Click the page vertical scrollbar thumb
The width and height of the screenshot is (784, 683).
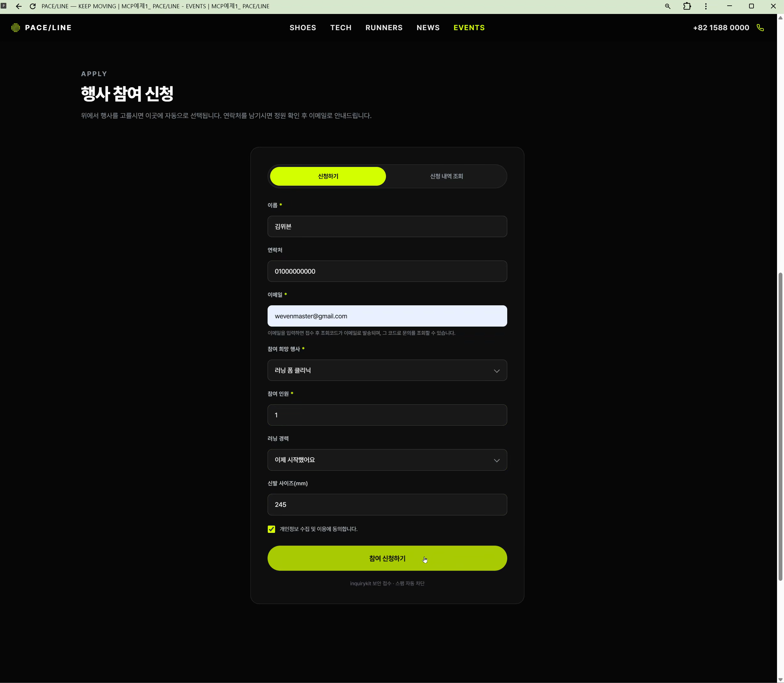click(x=781, y=427)
